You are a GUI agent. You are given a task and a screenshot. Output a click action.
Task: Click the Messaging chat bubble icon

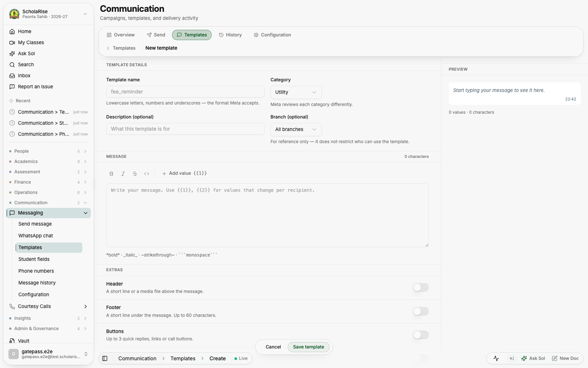point(12,213)
